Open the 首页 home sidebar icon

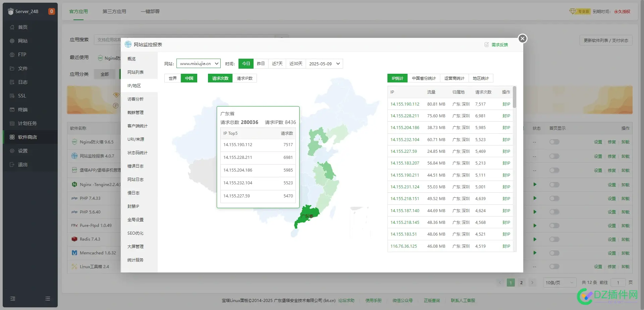point(12,27)
